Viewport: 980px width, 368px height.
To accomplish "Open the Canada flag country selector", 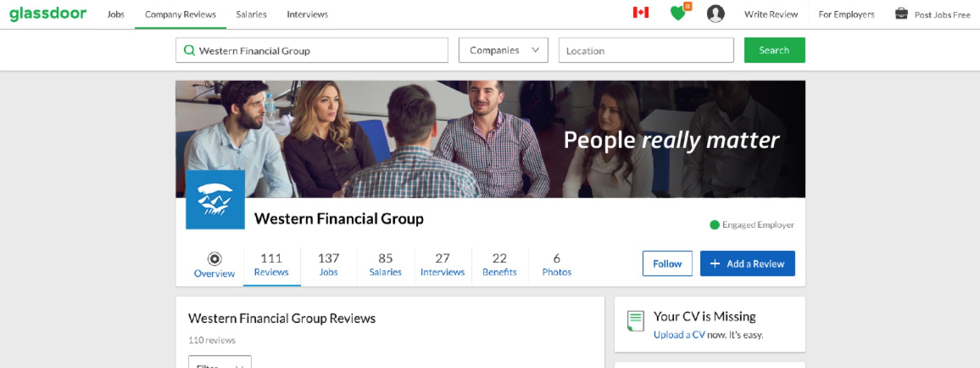I will (640, 13).
